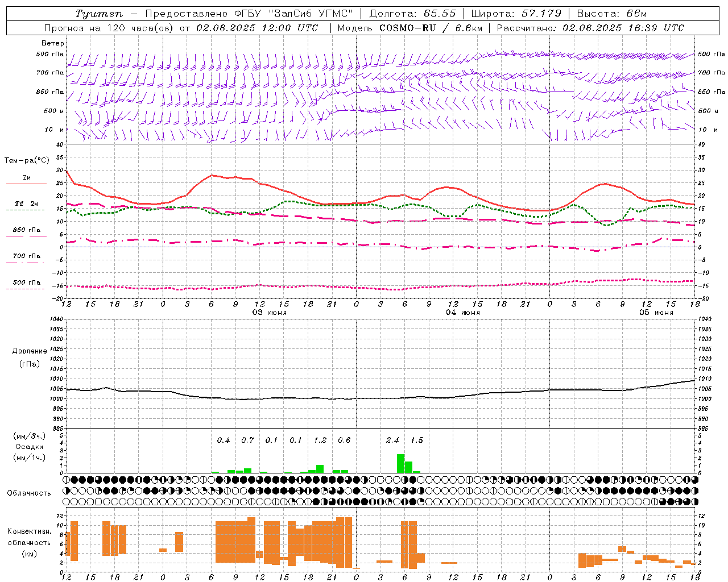Click the "(мм/1ч.)" precipitation unit label
This screenshot has width=728, height=582.
tap(30, 458)
